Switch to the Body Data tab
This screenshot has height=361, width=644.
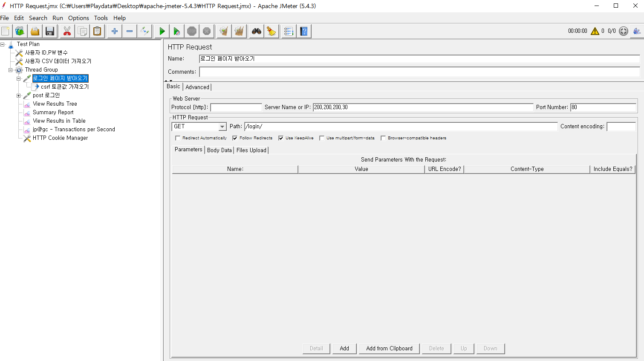219,150
